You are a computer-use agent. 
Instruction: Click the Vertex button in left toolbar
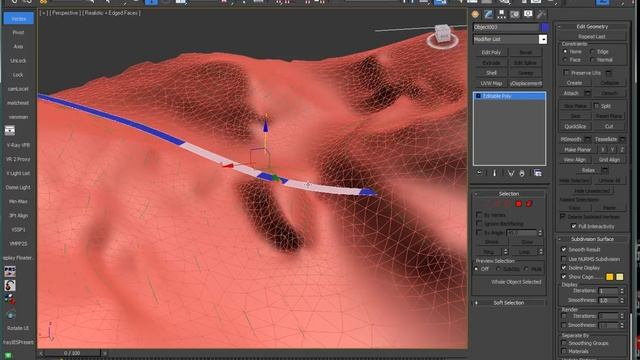[19, 19]
